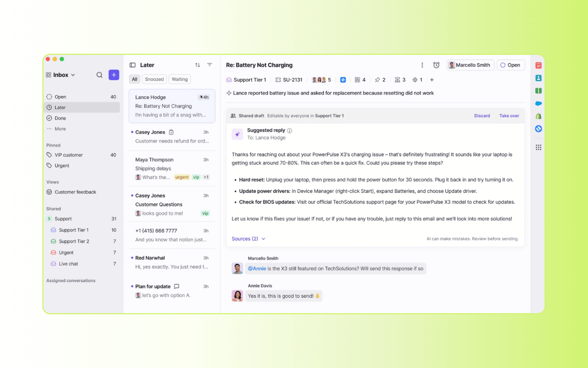Open the Urgent pinned tag
This screenshot has width=588, height=368.
pos(82,166)
